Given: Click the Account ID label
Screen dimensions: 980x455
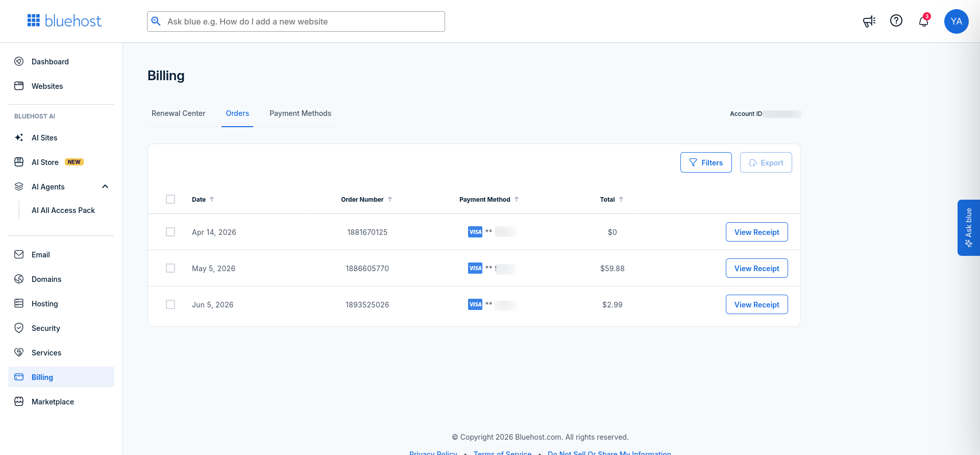Looking at the screenshot, I should pos(746,114).
